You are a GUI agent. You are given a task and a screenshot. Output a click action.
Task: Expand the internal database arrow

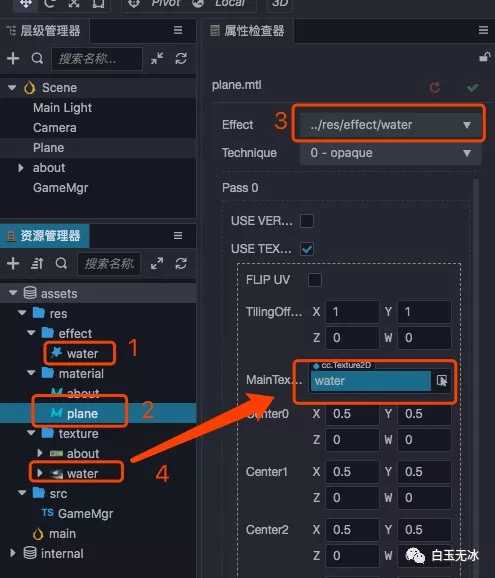(13, 553)
